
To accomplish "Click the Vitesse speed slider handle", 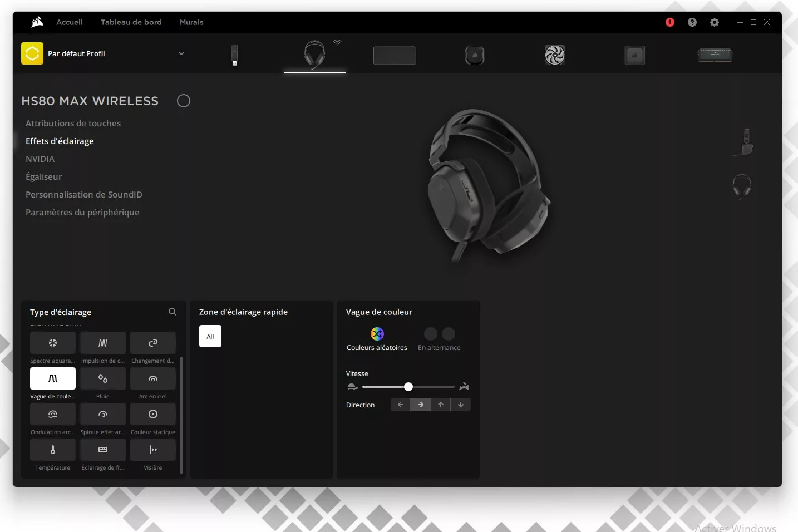I will tap(408, 387).
